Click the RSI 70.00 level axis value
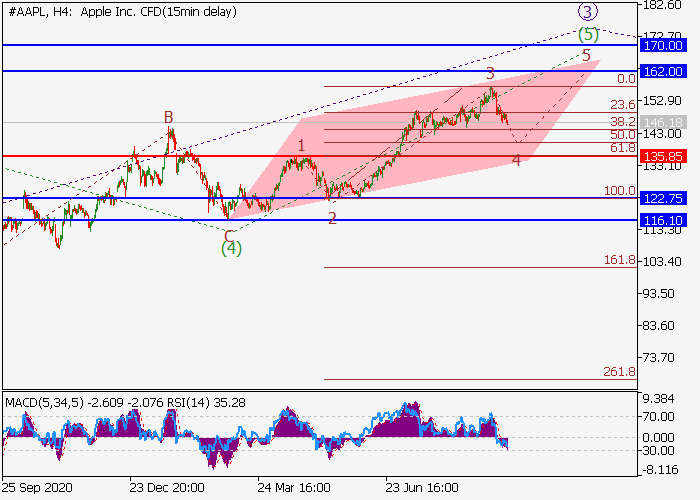 coord(658,417)
